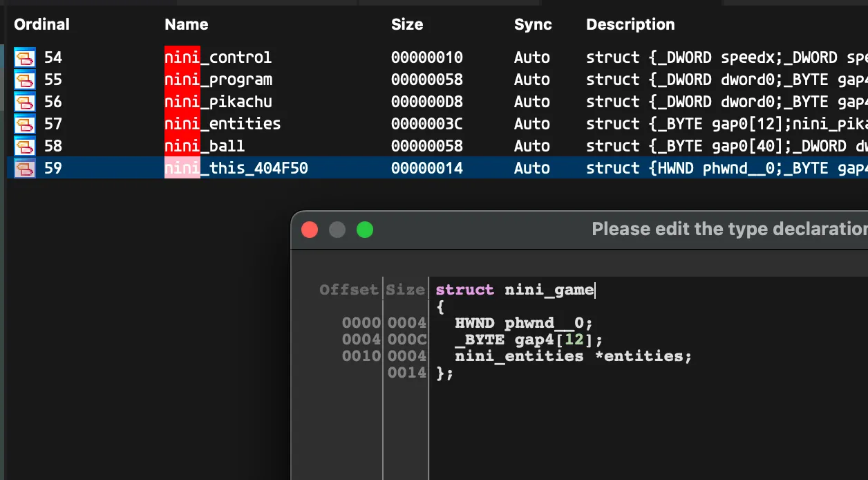Place cursor in struct nini_game line
868x480 pixels.
pos(515,290)
